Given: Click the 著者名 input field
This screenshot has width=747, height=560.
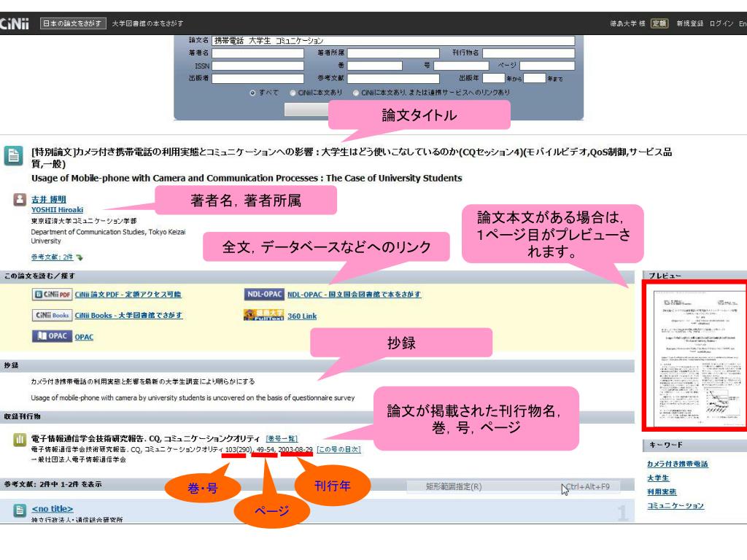Looking at the screenshot, I should [x=258, y=52].
